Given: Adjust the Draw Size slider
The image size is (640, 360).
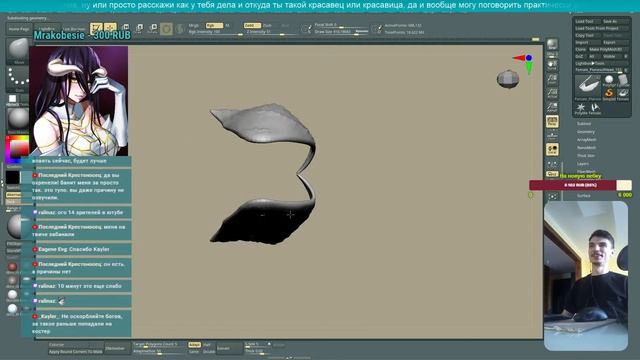Looking at the screenshot, I should tap(341, 32).
